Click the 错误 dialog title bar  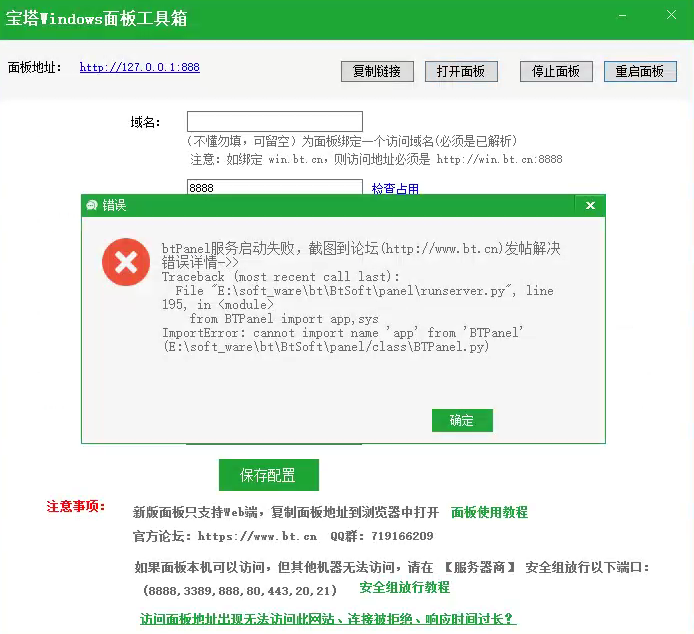point(328,205)
